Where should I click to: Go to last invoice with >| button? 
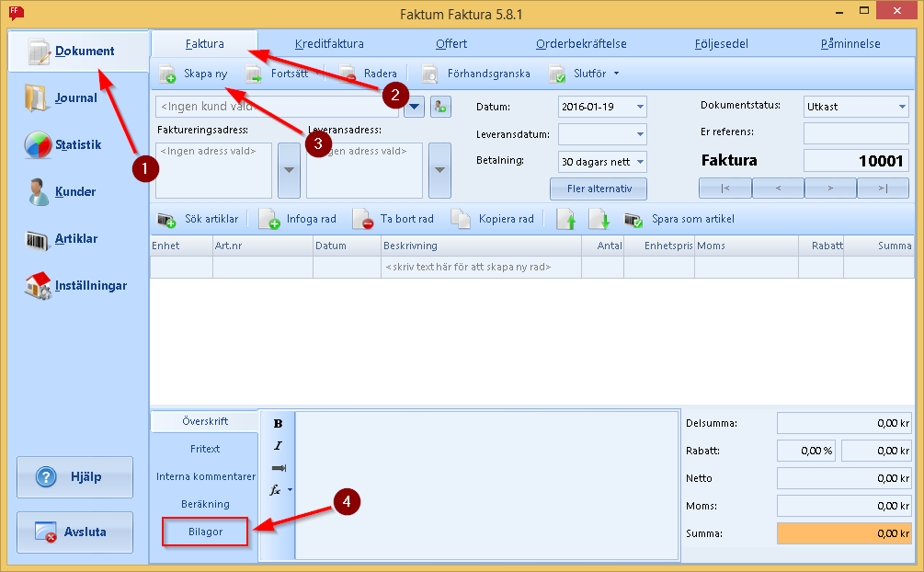pos(883,189)
